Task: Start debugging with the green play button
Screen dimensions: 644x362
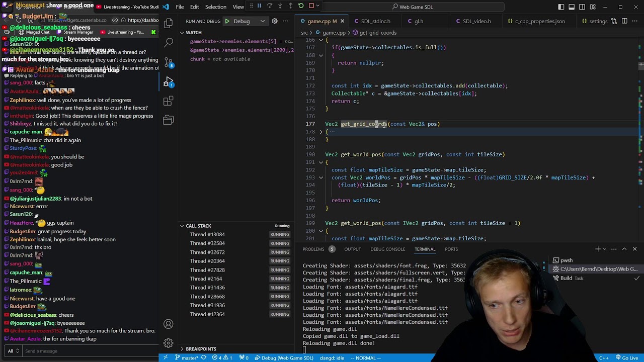Action: click(x=227, y=21)
